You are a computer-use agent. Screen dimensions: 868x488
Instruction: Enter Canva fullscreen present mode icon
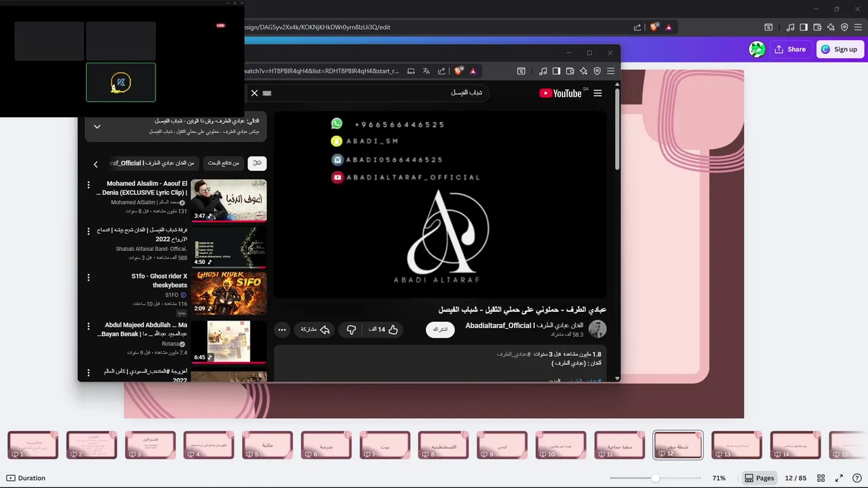pyautogui.click(x=839, y=478)
